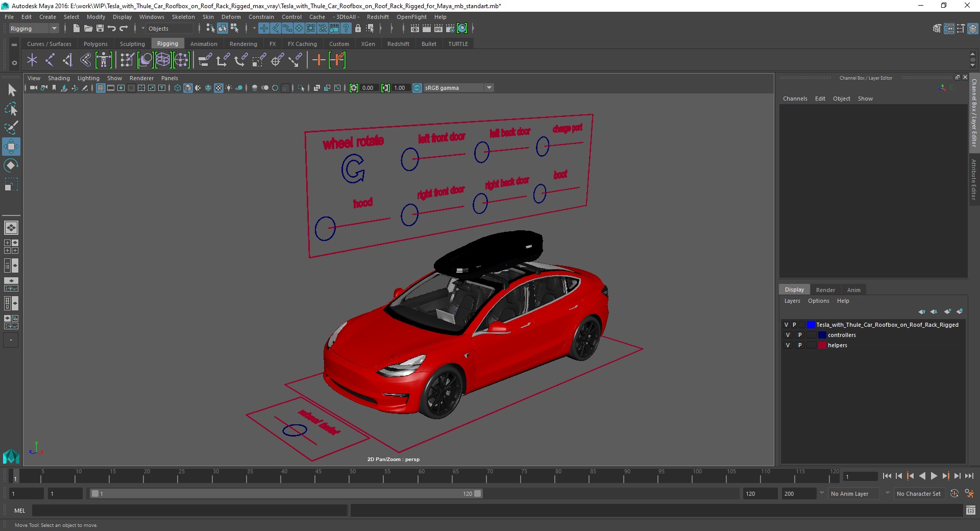Viewport: 980px width, 531px height.
Task: Open the No Character Set dropdown
Action: [919, 494]
